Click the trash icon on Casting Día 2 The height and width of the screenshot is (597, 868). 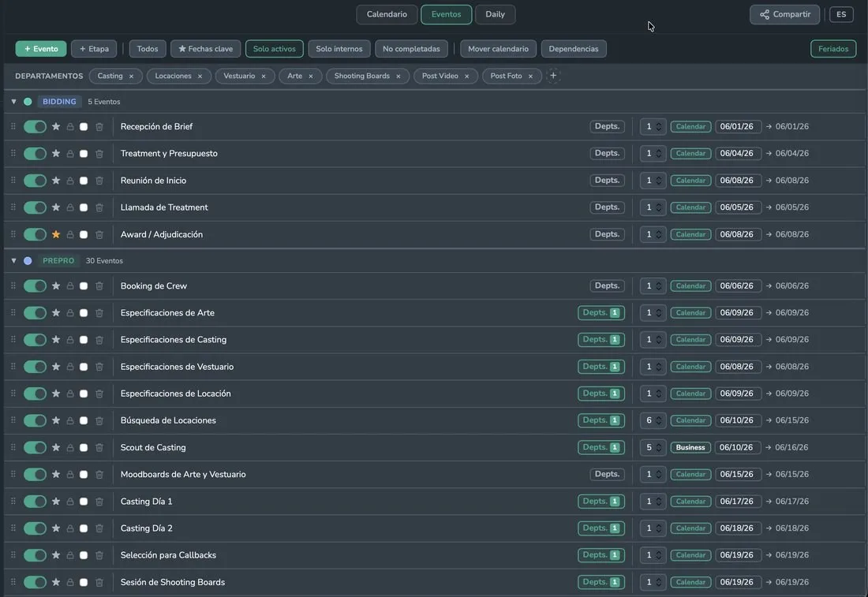click(x=99, y=528)
